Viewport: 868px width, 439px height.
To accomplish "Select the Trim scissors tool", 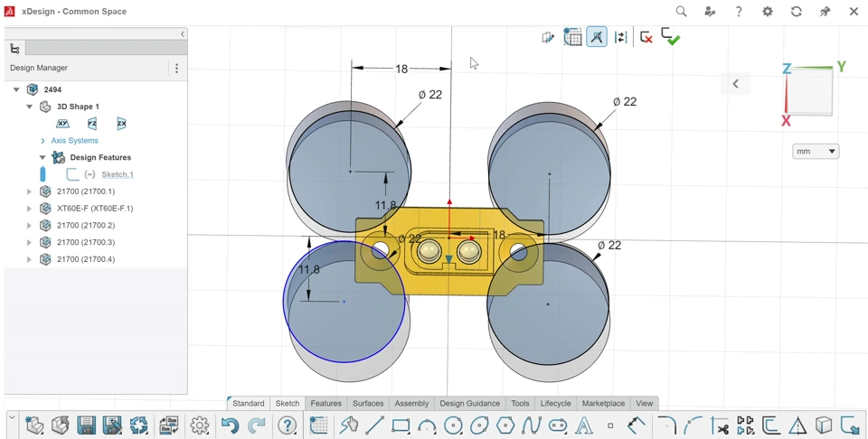I will [x=719, y=425].
